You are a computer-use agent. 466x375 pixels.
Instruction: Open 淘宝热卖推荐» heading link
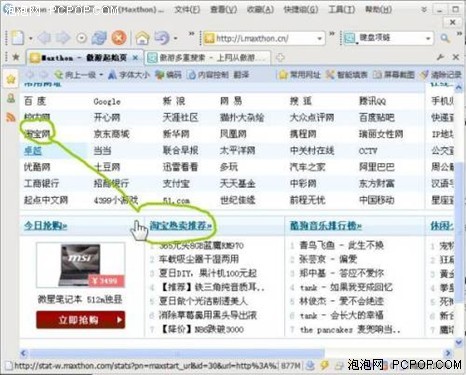(180, 226)
